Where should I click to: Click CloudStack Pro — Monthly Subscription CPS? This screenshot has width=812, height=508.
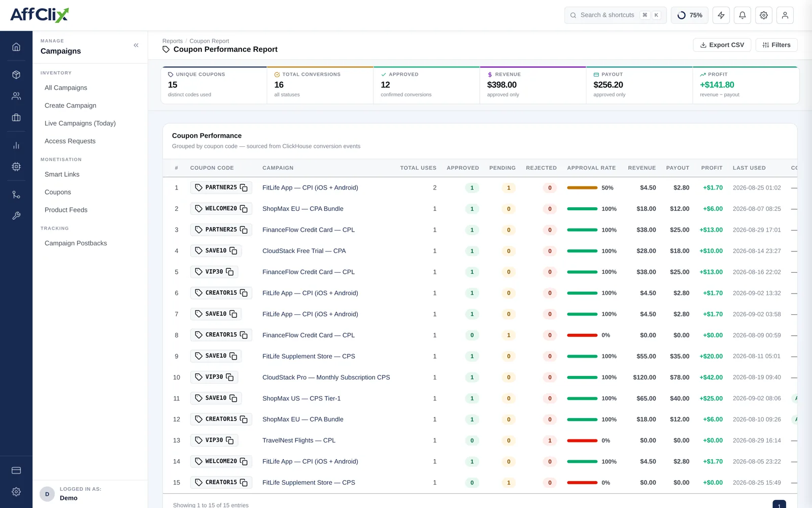(x=326, y=377)
